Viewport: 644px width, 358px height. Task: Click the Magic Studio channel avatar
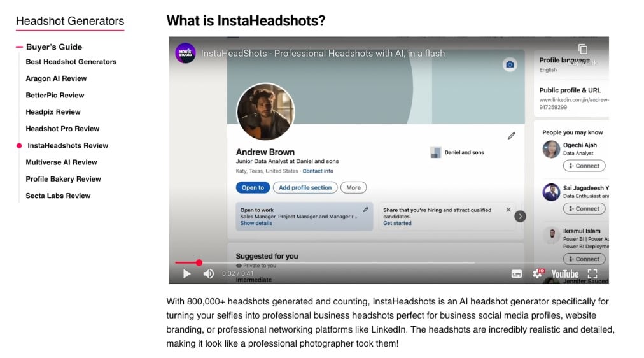185,53
